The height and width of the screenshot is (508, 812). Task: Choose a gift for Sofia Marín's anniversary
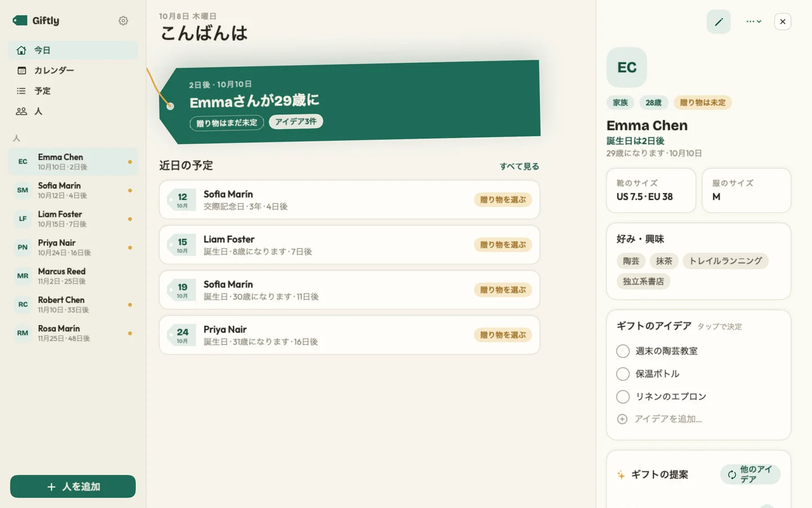(503, 200)
